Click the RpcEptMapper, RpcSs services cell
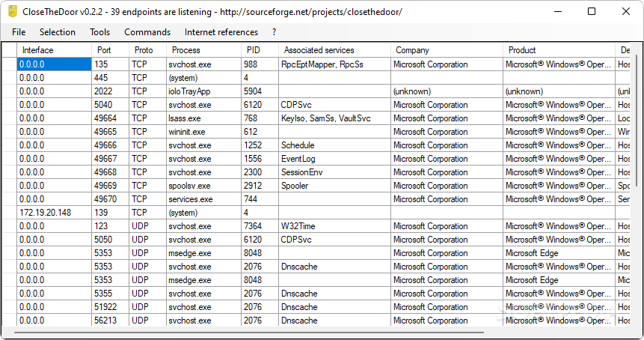 coord(334,64)
